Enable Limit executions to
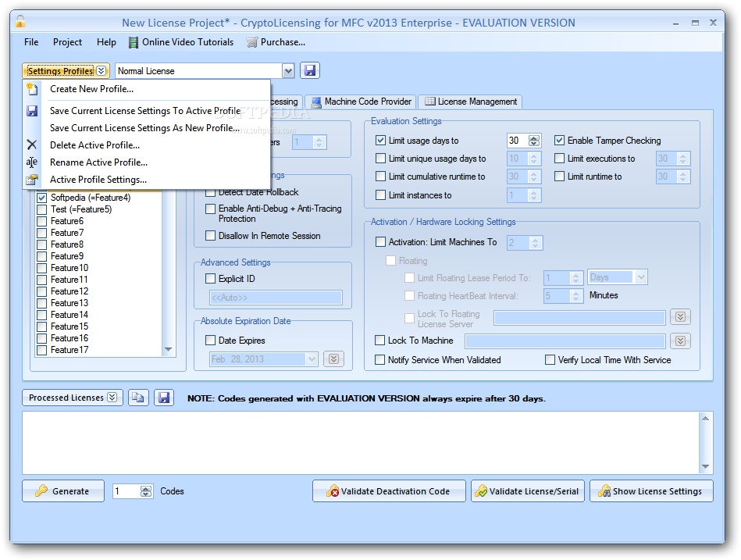This screenshot has height=560, width=741. (x=560, y=159)
